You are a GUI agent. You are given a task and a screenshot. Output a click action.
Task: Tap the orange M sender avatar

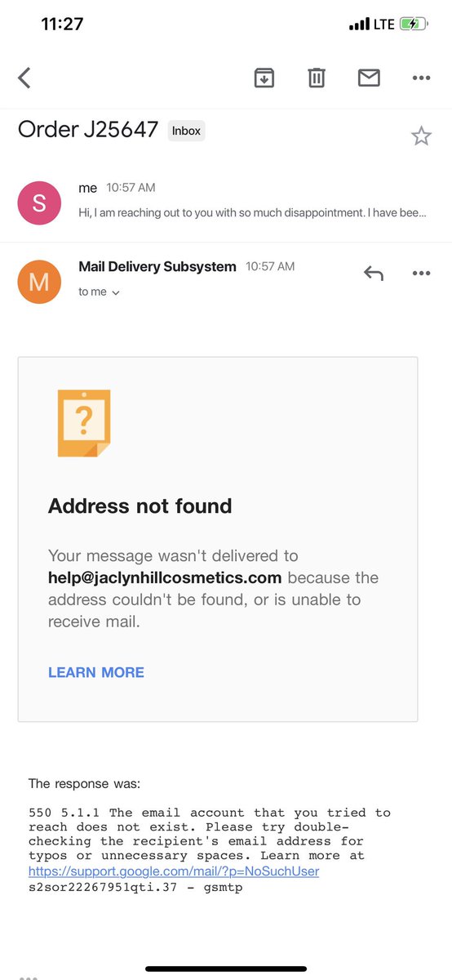click(39, 282)
